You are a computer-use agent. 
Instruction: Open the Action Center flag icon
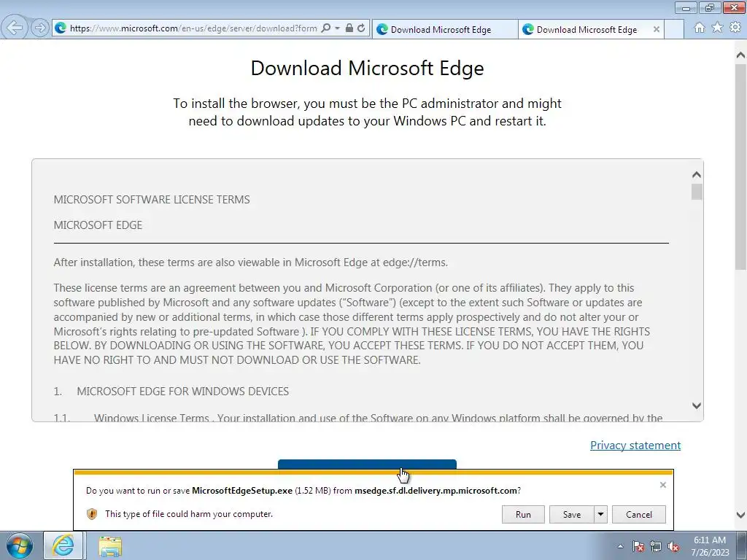(x=638, y=546)
